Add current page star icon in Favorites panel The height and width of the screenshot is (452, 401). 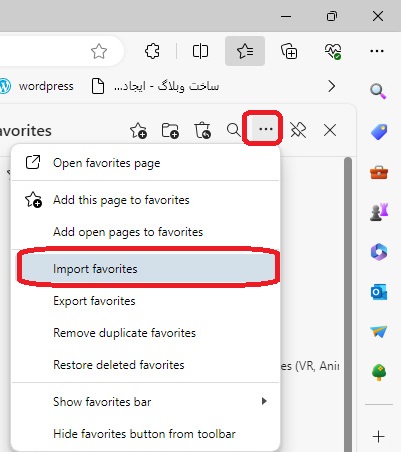pyautogui.click(x=138, y=130)
